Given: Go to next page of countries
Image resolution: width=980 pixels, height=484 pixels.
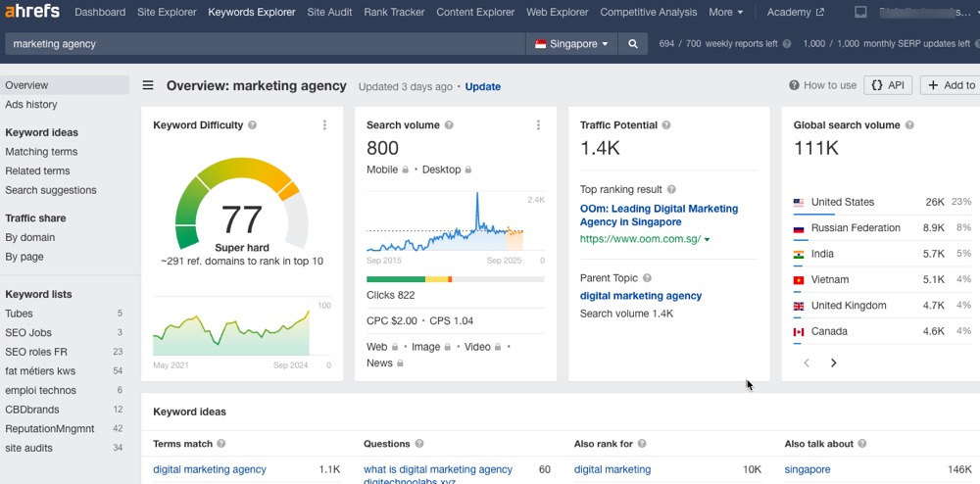Looking at the screenshot, I should coord(834,363).
